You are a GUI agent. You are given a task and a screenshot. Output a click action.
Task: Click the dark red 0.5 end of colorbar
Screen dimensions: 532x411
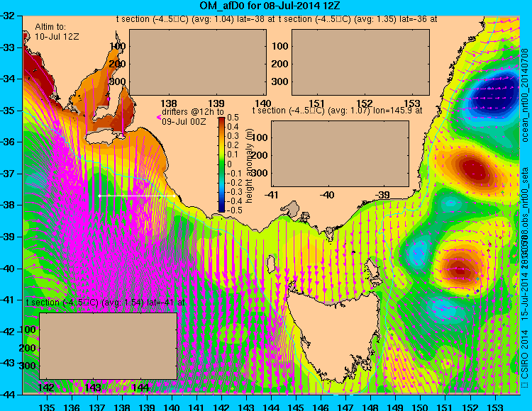(221, 118)
